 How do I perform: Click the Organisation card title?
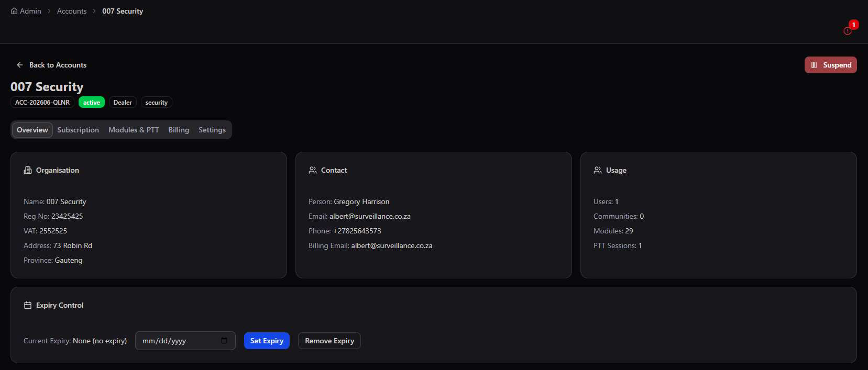(58, 170)
